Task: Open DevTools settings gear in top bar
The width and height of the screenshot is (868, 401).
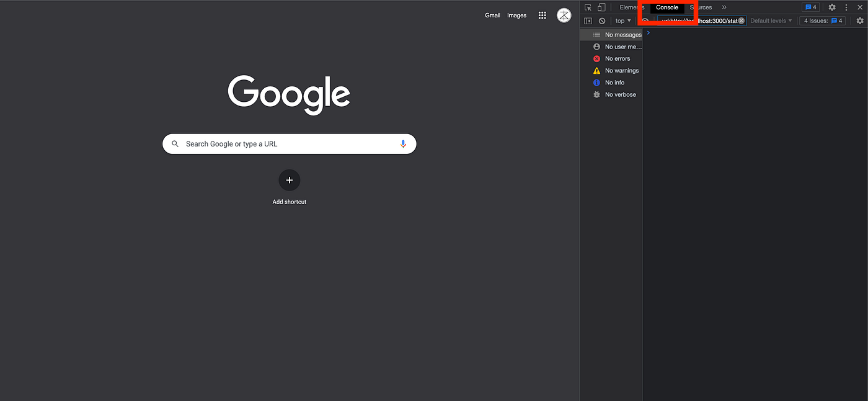Action: (832, 7)
